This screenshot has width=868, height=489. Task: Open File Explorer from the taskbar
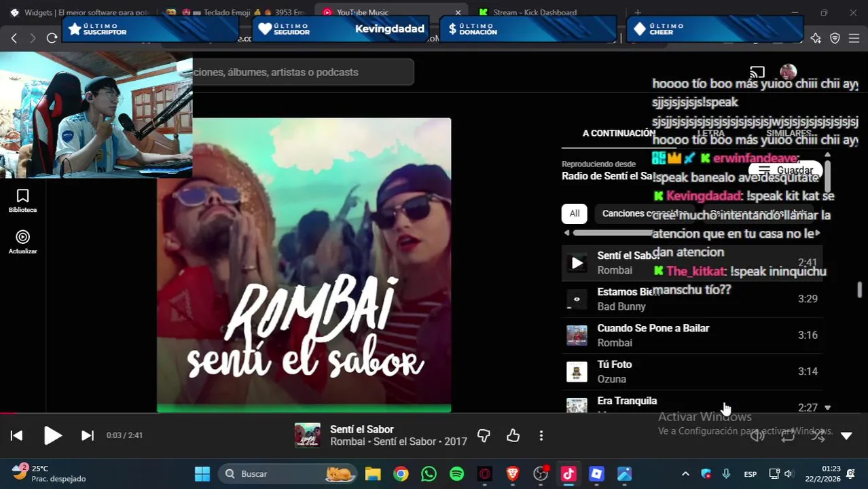(373, 474)
